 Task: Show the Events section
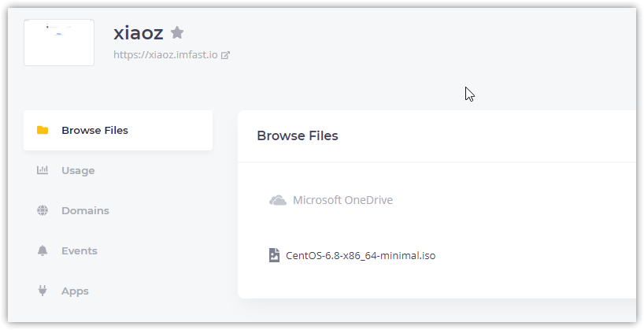click(80, 250)
